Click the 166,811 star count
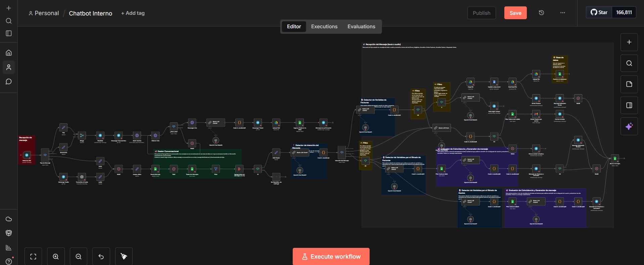 click(x=624, y=12)
